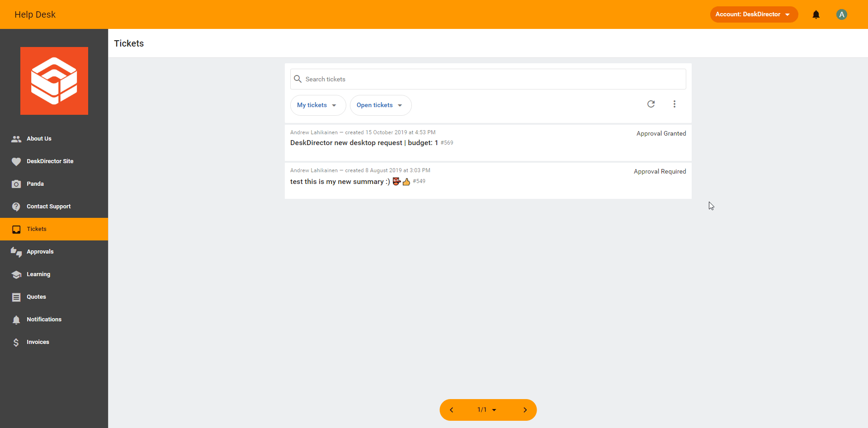The width and height of the screenshot is (868, 428).
Task: Go to next page arrow
Action: click(x=525, y=410)
